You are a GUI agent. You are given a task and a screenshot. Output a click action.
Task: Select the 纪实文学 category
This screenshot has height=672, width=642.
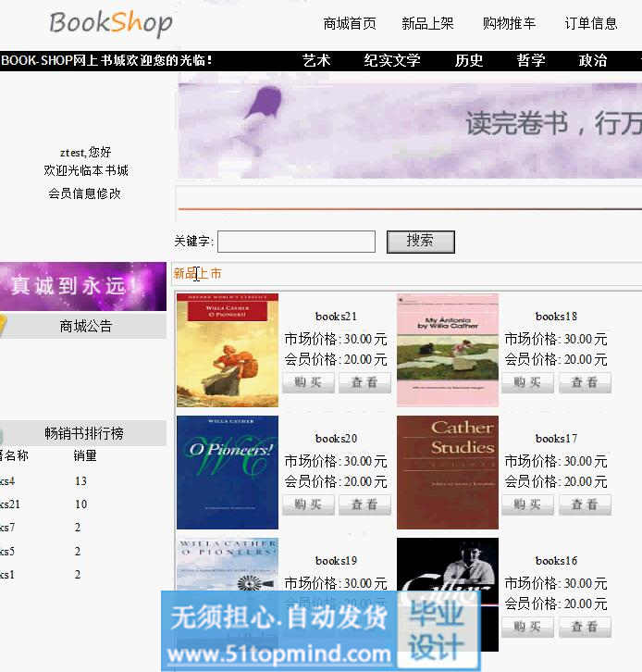tap(392, 60)
